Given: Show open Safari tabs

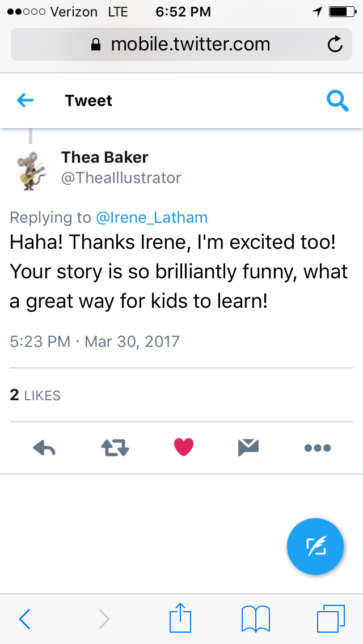Looking at the screenshot, I should (x=331, y=618).
